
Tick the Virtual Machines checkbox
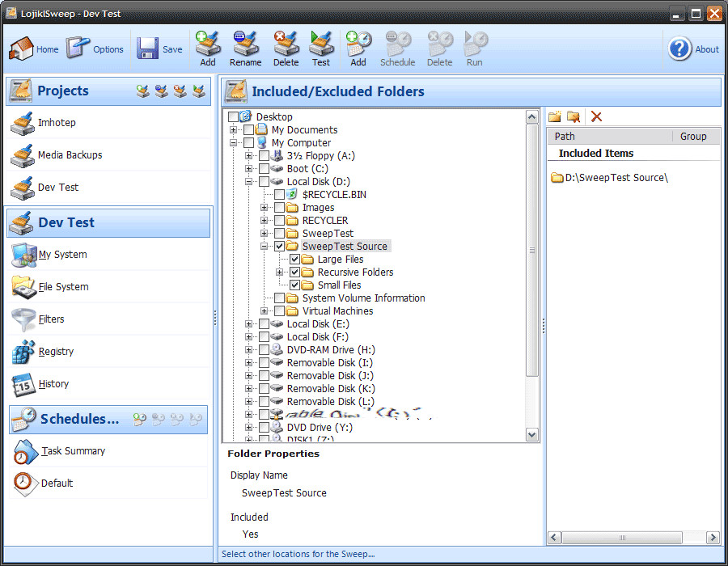pyautogui.click(x=280, y=311)
